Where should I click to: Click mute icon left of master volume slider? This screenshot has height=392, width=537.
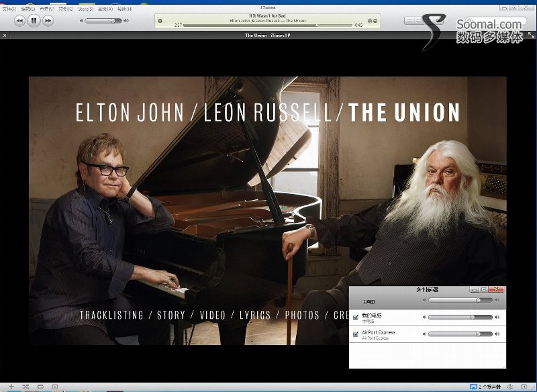[425, 300]
